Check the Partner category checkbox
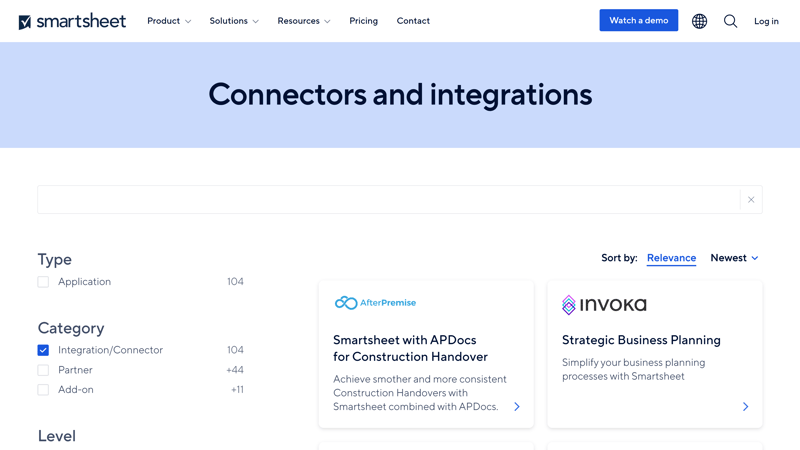Image resolution: width=800 pixels, height=450 pixels. pyautogui.click(x=43, y=370)
